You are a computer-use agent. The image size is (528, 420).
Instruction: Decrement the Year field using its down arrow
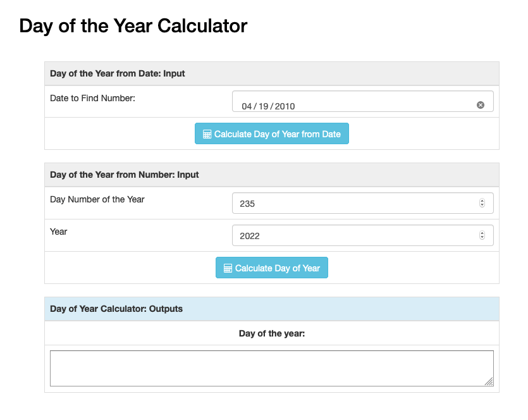pos(482,237)
